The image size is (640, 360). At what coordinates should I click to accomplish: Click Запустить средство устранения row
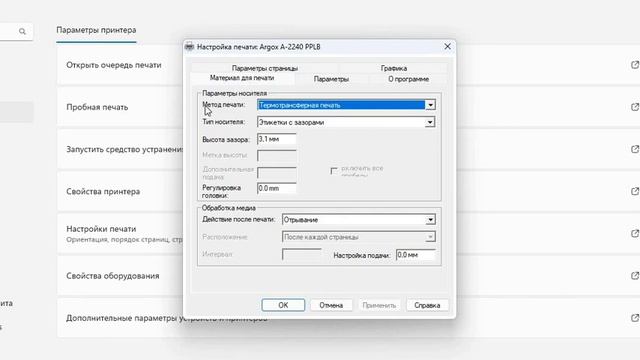[124, 149]
